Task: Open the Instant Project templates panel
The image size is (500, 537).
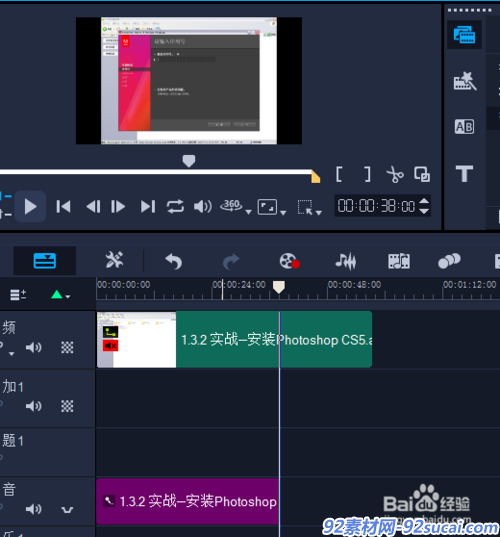Action: [465, 81]
